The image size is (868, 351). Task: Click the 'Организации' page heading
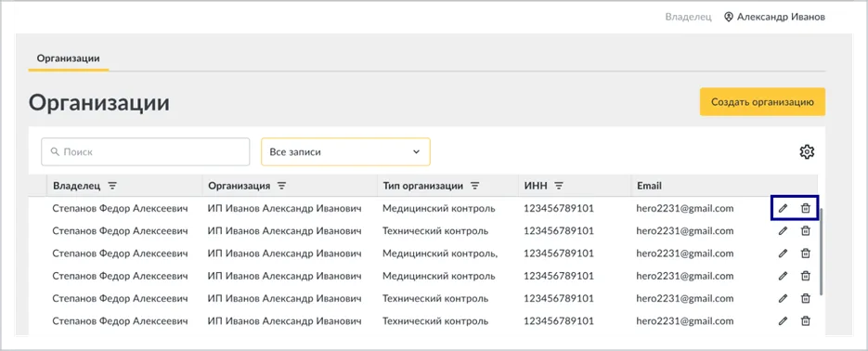pos(99,103)
